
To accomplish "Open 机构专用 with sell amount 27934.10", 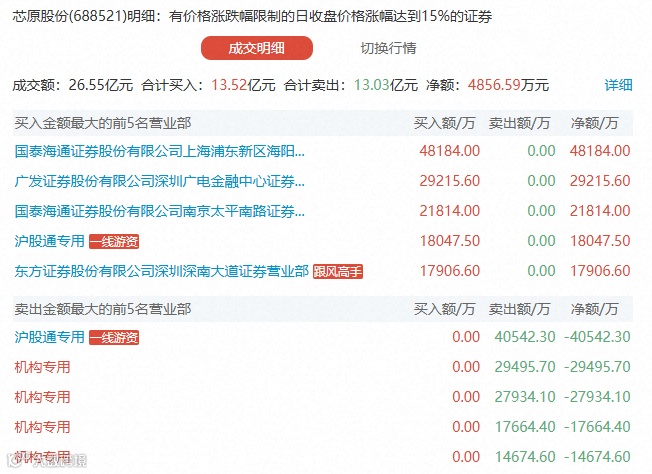I will [x=42, y=397].
